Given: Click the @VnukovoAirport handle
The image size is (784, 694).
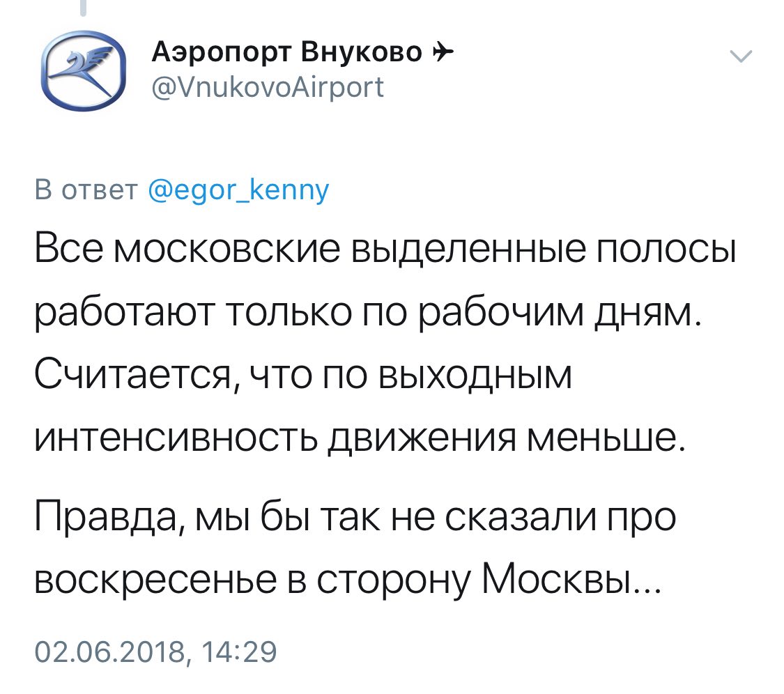Looking at the screenshot, I should tap(268, 88).
